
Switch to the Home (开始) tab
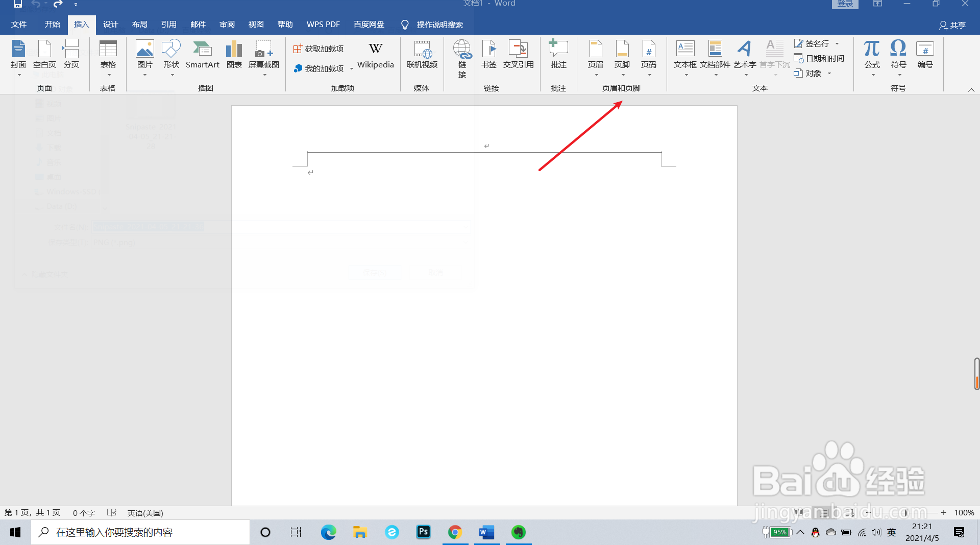click(x=52, y=25)
